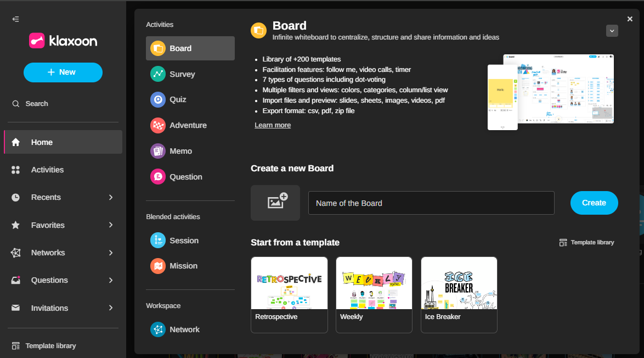Select the Mission blended activity icon
Screen dimensions: 644x358
coord(158,266)
